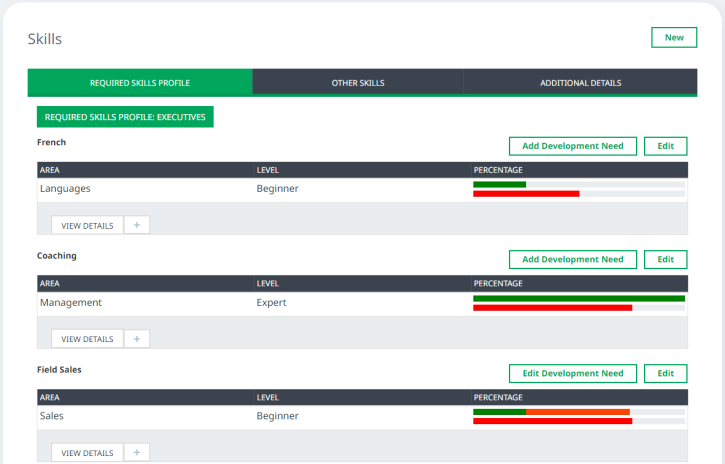Edit the Field Sales skill

(x=665, y=374)
